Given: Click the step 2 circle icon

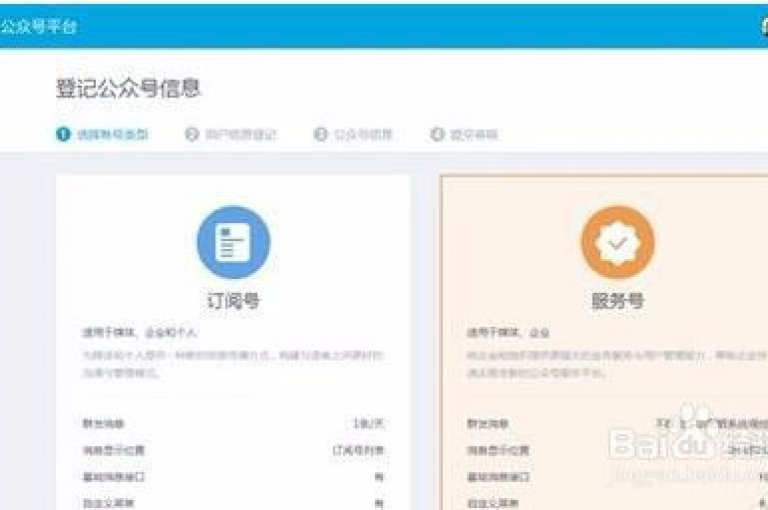Looking at the screenshot, I should click(x=192, y=134).
